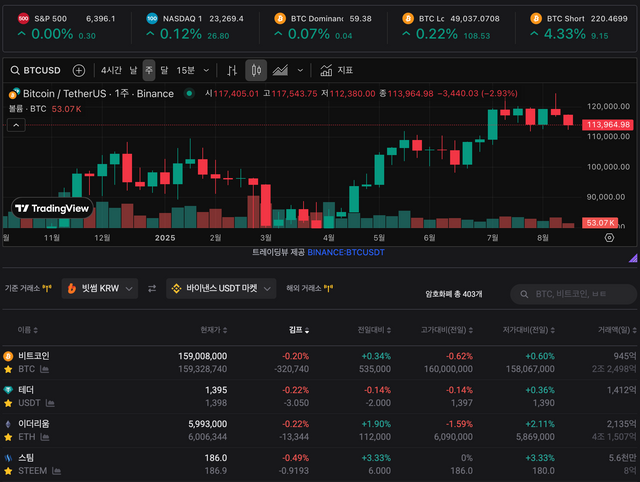Open the 바이낸스 USDT 마켓 dropdown
Viewport: 640px width, 482px height.
pos(221,289)
